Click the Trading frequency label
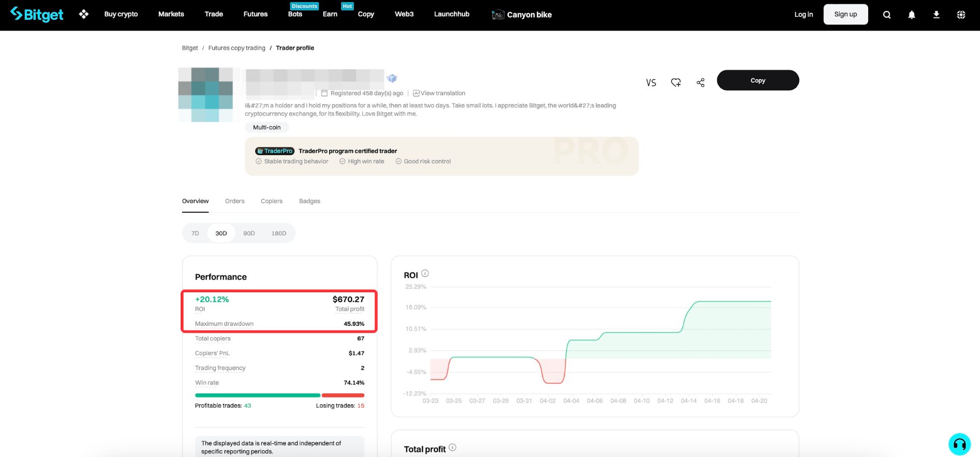The height and width of the screenshot is (457, 980). [220, 368]
